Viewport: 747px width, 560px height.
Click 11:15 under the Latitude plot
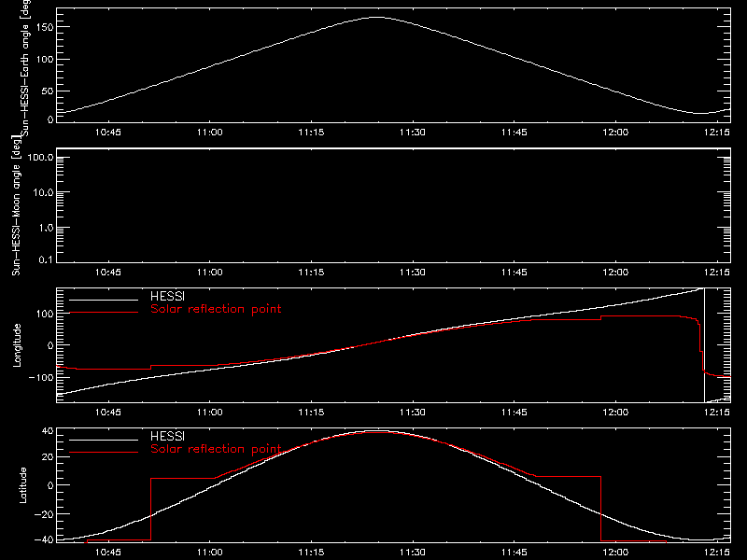(311, 553)
